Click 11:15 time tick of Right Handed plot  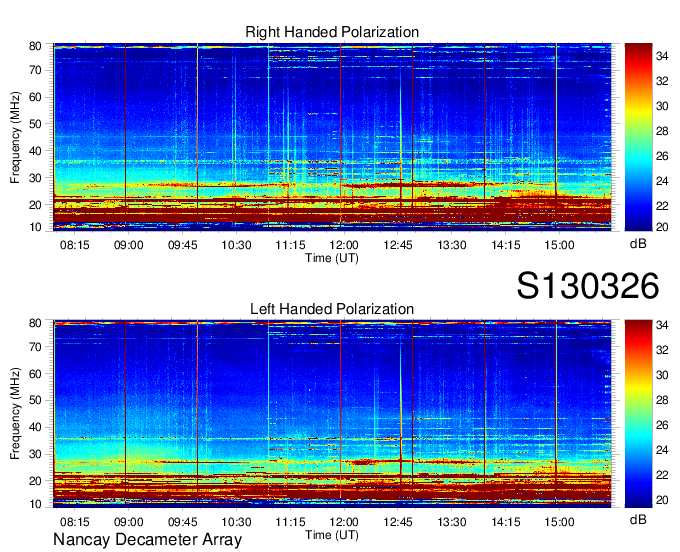pyautogui.click(x=290, y=245)
